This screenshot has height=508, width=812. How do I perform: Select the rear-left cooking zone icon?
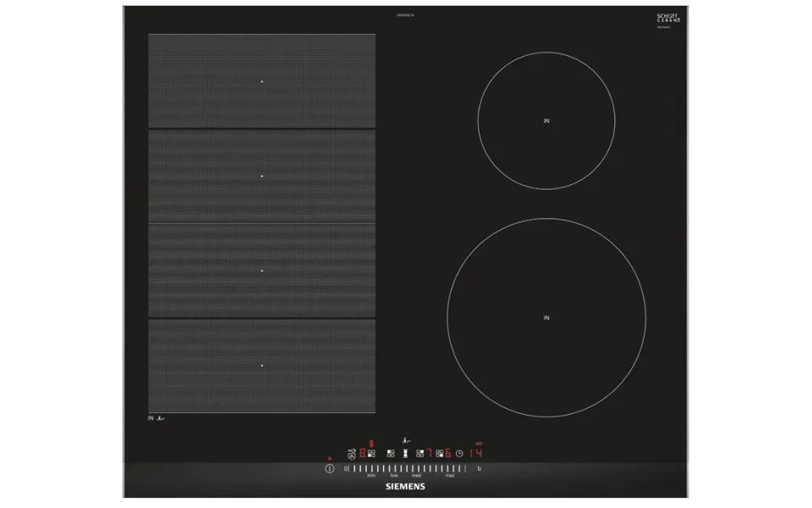(391, 454)
